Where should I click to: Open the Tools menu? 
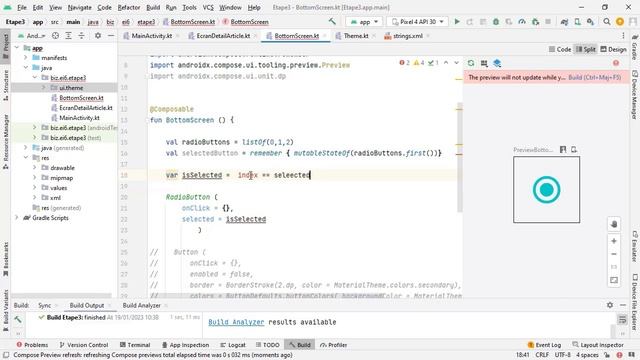pos(189,7)
